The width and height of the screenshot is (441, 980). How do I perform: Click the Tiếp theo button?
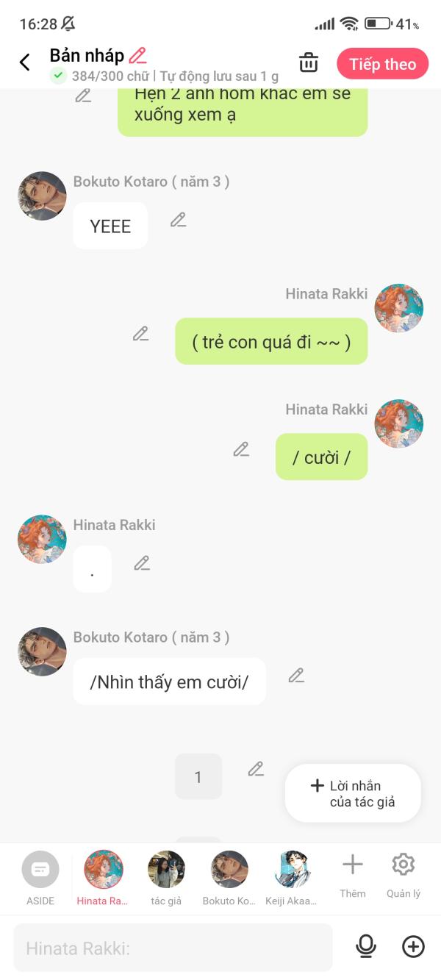(383, 64)
